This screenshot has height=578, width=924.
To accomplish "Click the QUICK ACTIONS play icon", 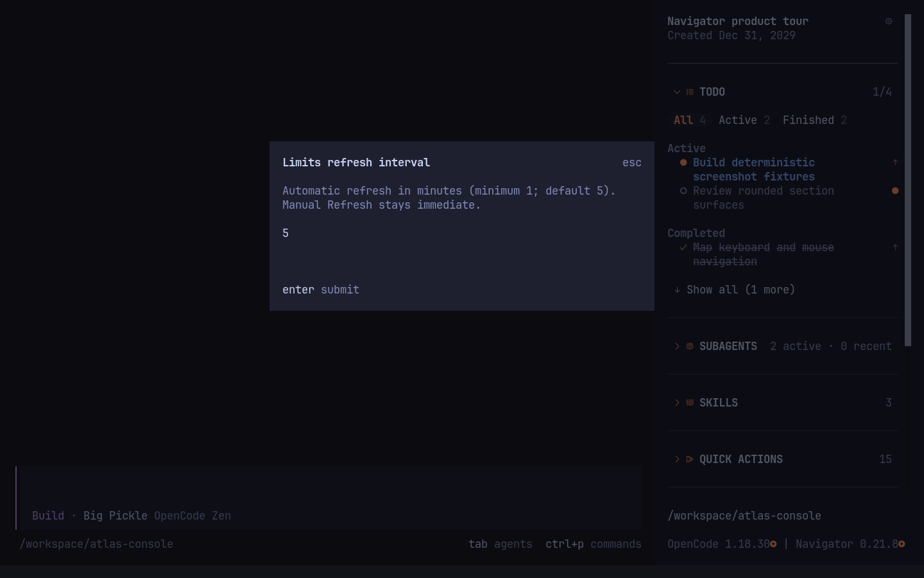I will (x=690, y=459).
